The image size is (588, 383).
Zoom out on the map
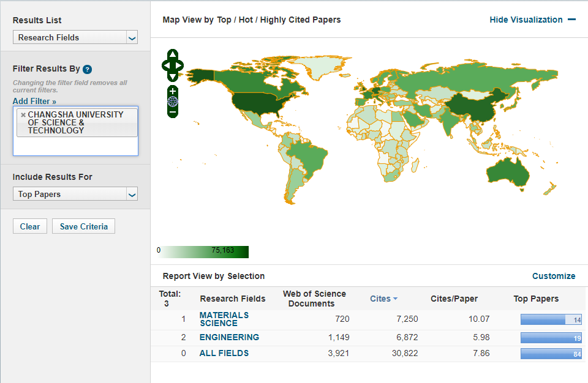[173, 112]
